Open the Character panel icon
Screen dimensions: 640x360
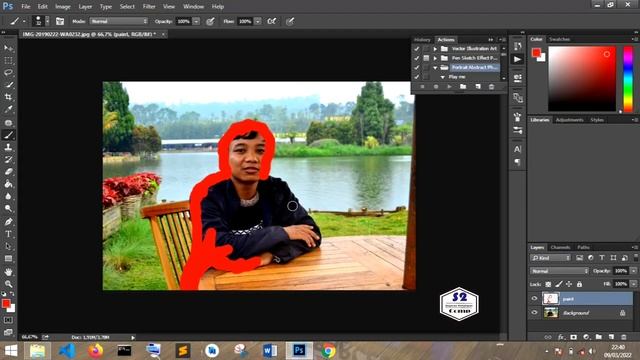coord(518,149)
